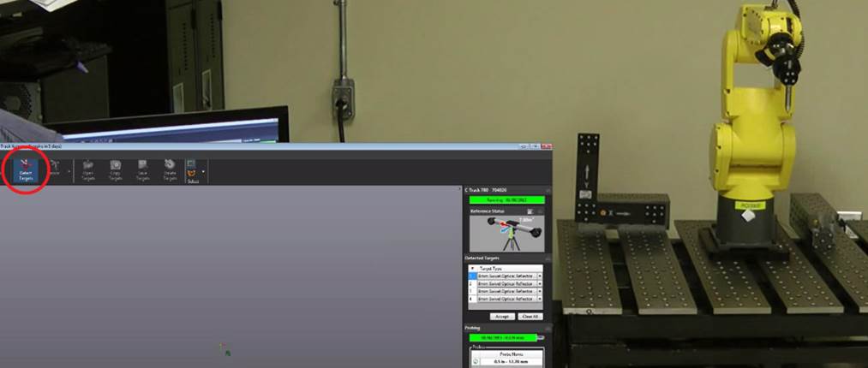Viewport: 868px width, 368px height.
Task: Click the toolbar icon right of Detect Targets
Action: coord(54,166)
